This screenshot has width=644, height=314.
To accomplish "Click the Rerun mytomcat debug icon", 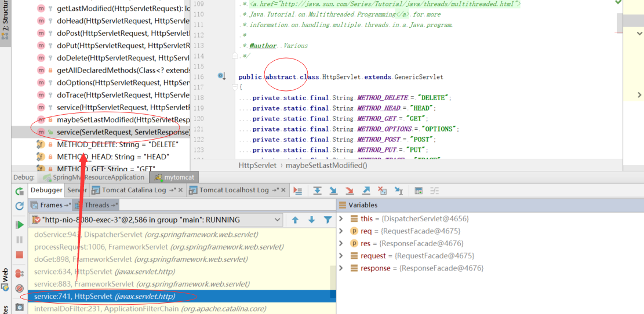I will tap(19, 191).
